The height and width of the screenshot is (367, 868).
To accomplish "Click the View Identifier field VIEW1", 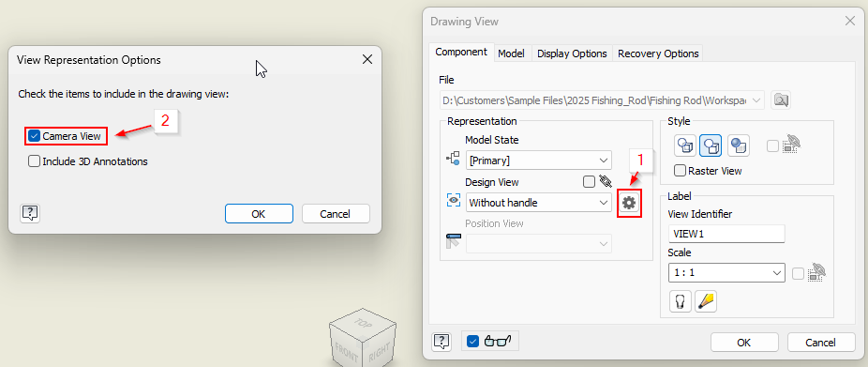I will pyautogui.click(x=726, y=234).
